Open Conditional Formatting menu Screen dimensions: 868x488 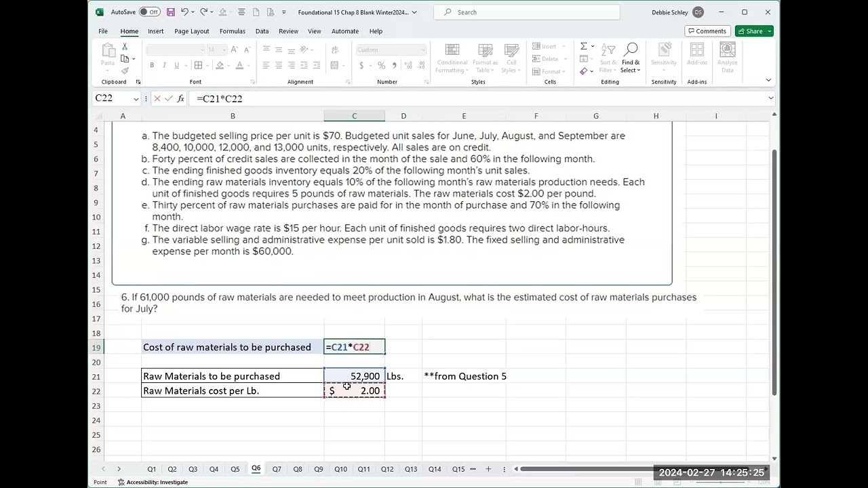452,58
